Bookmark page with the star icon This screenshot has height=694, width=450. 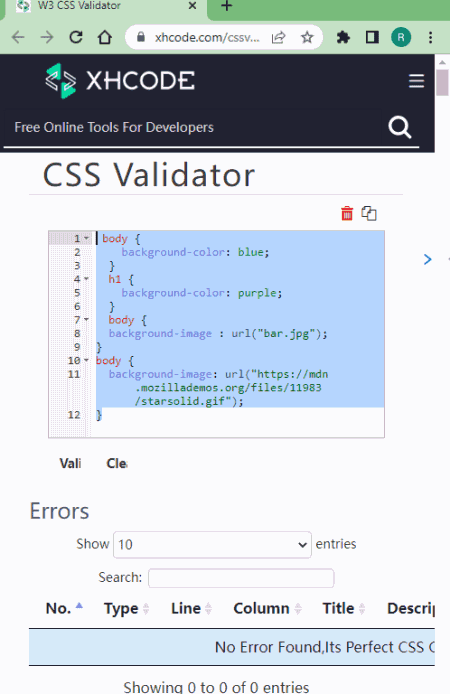coord(307,38)
